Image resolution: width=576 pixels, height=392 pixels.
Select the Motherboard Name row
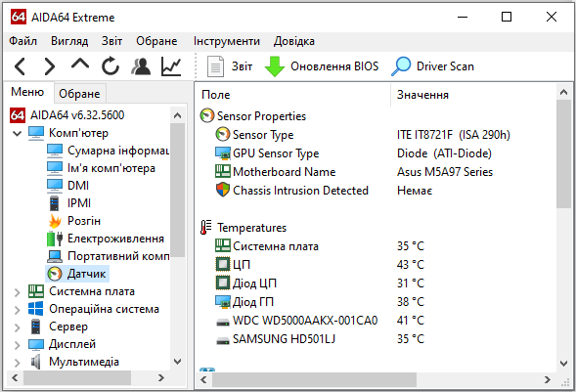click(x=354, y=172)
